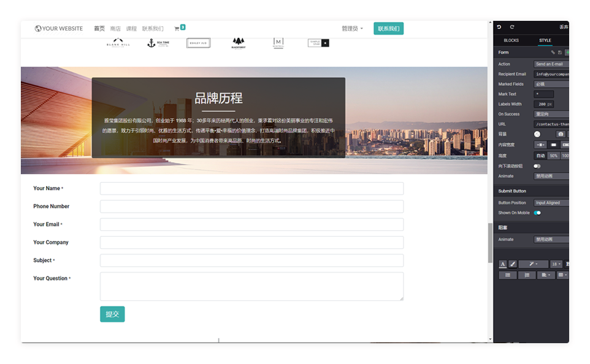The height and width of the screenshot is (364, 590).
Task: Open the Action dropdown showing Send an E-mail
Action: tap(551, 64)
